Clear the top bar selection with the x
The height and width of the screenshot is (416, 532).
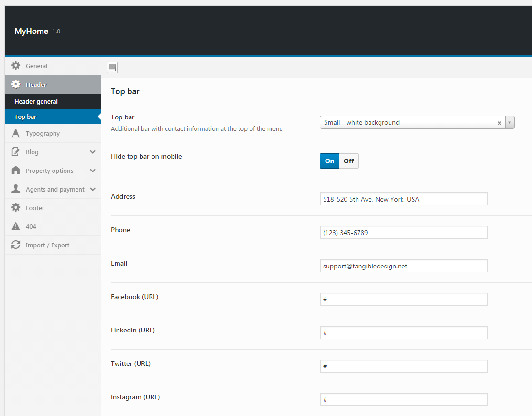(499, 123)
